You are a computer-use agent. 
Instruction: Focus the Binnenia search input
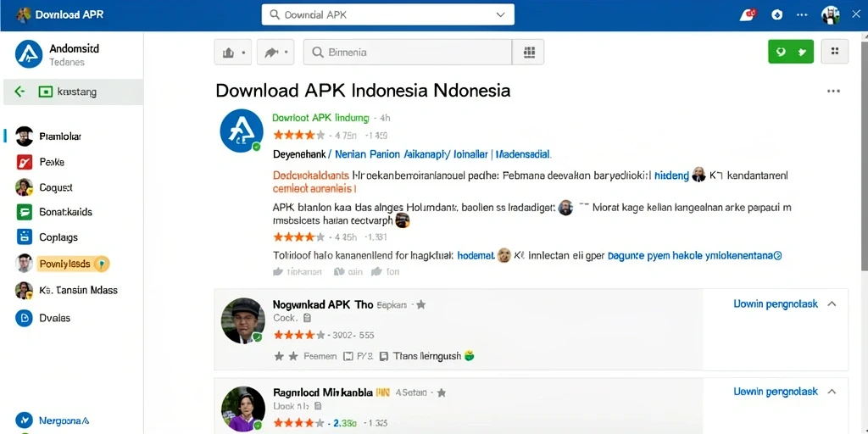click(x=408, y=53)
